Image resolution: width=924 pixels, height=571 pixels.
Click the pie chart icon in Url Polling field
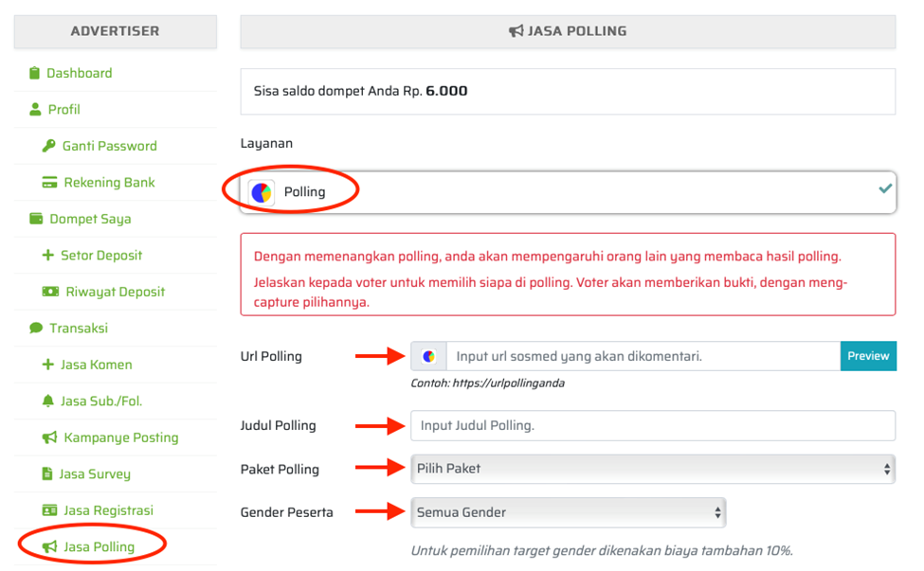click(x=428, y=356)
